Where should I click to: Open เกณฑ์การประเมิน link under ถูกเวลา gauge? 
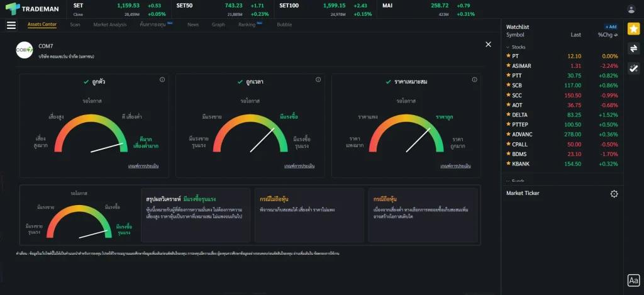pos(299,166)
